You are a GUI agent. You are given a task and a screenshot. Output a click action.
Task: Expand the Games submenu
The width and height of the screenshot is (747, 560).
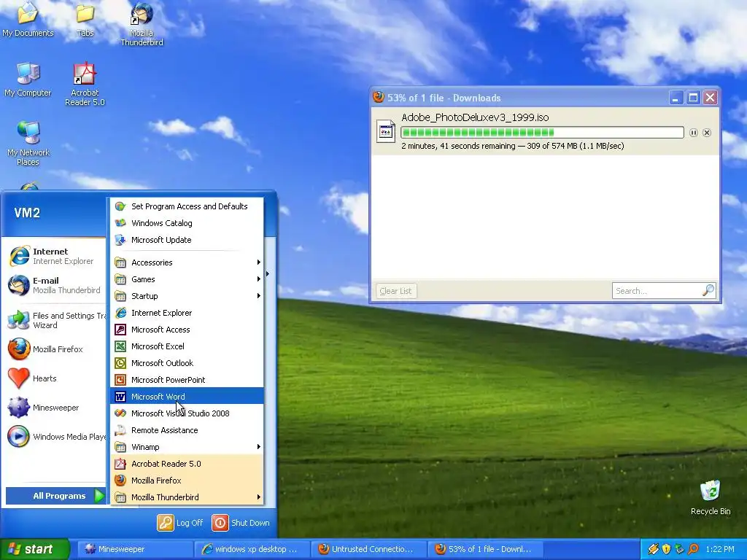187,279
